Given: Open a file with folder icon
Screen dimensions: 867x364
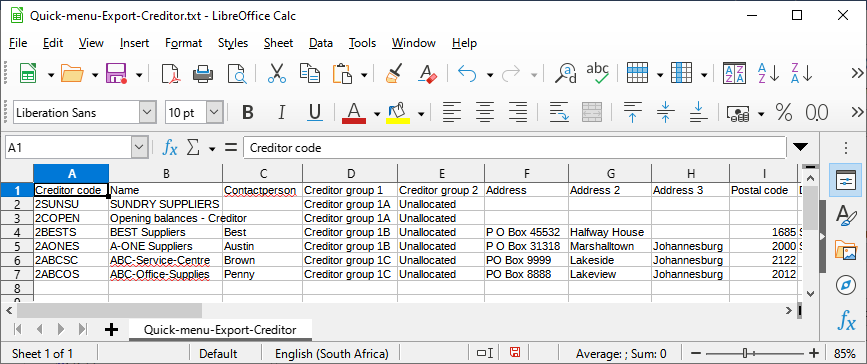Looking at the screenshot, I should click(x=72, y=74).
